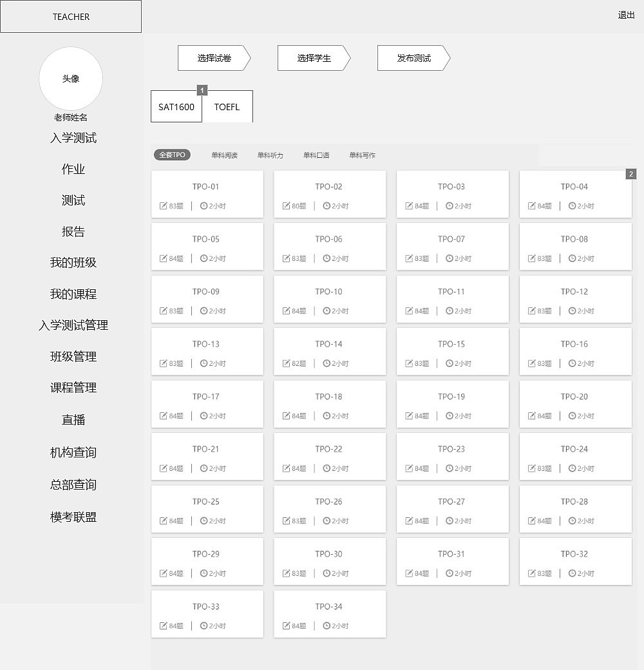The height and width of the screenshot is (670, 644).
Task: Click the clock icon on the TPO-04 card
Action: click(572, 206)
